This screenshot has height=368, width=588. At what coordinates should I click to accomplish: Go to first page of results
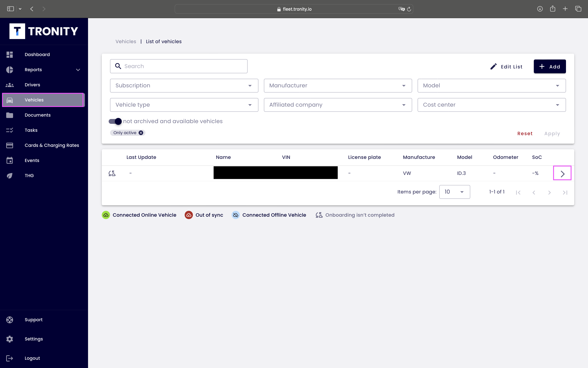[x=518, y=192]
